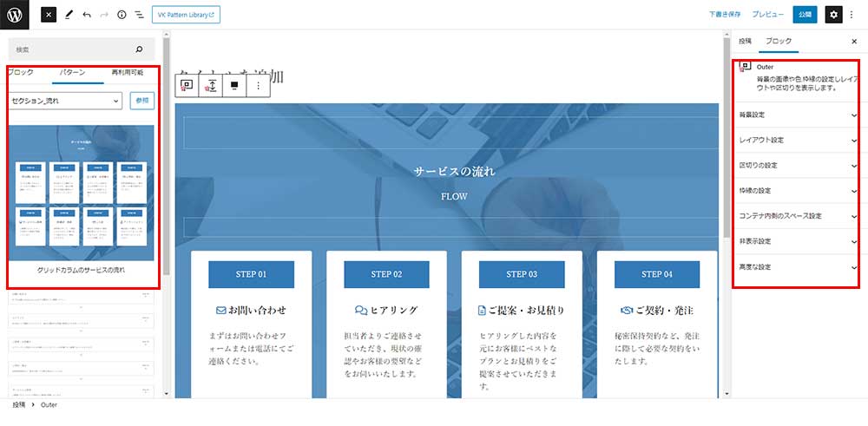Select the pencil edit tool
The height and width of the screenshot is (426, 868).
(69, 15)
